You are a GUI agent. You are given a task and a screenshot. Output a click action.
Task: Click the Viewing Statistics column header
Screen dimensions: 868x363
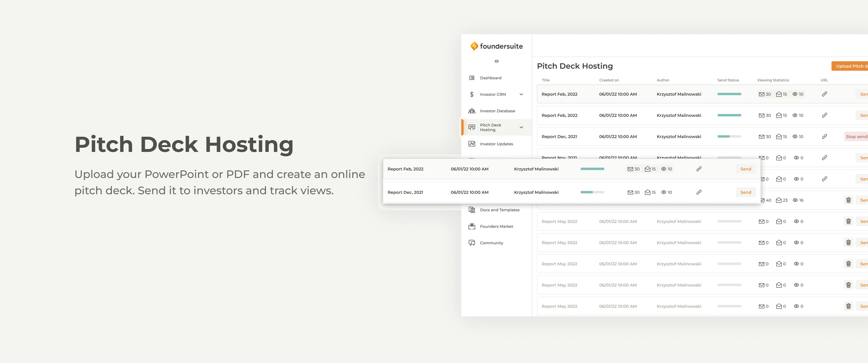pyautogui.click(x=773, y=80)
